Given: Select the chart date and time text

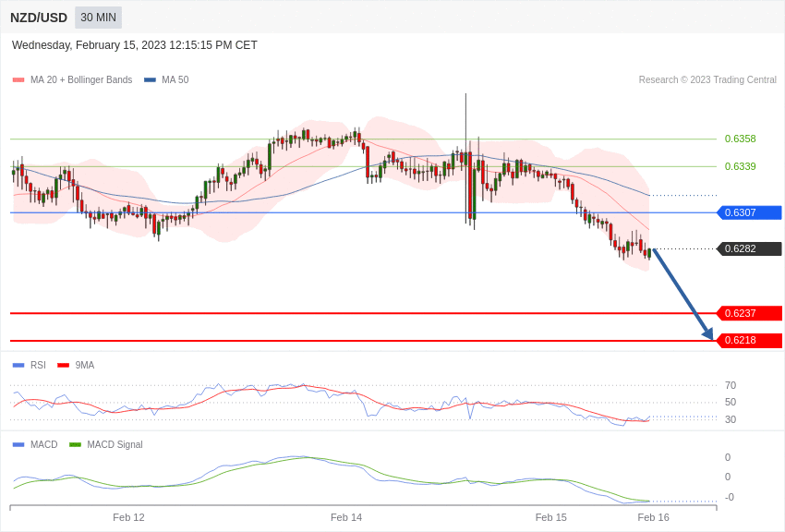Looking at the screenshot, I should 134,45.
